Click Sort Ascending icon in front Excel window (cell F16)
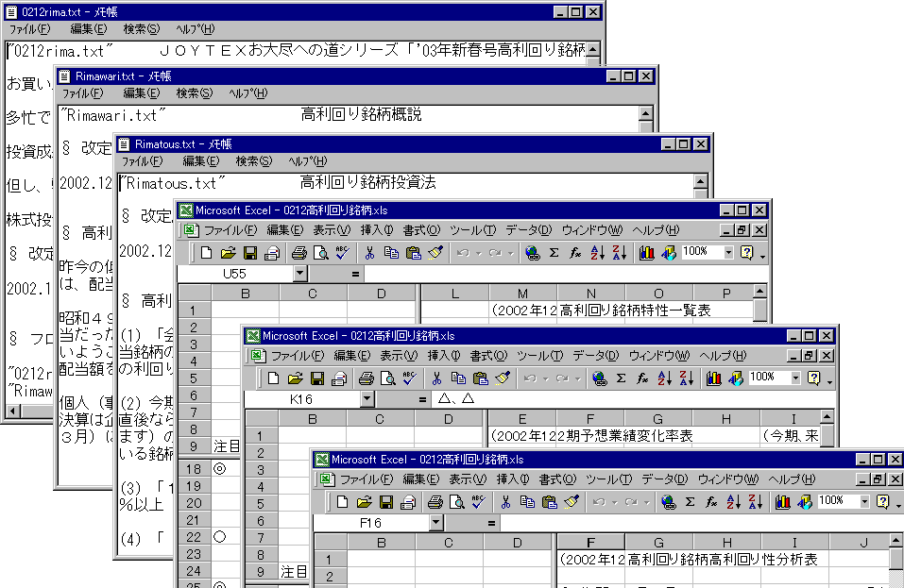Image resolution: width=904 pixels, height=588 pixels. [x=733, y=502]
